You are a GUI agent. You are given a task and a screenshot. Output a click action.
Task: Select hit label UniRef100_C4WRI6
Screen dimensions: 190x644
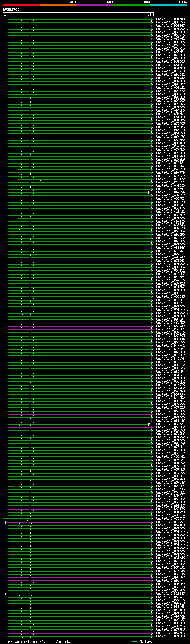(x=170, y=280)
